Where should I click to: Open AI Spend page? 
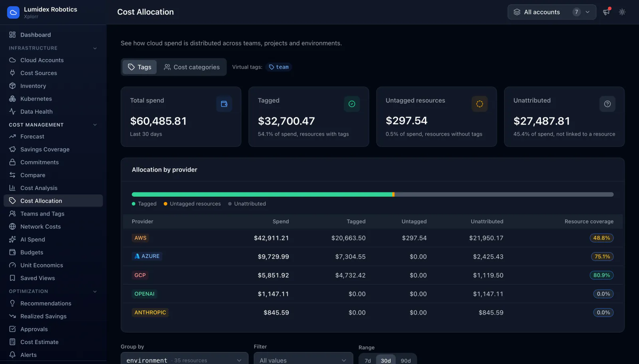click(53, 239)
